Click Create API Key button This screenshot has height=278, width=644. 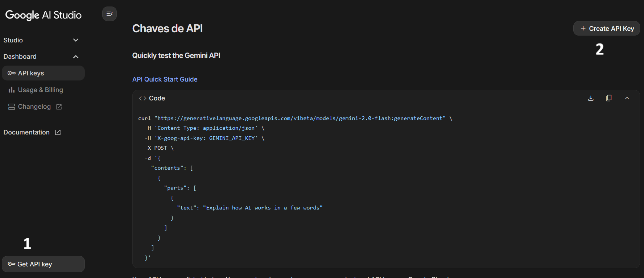pyautogui.click(x=606, y=28)
